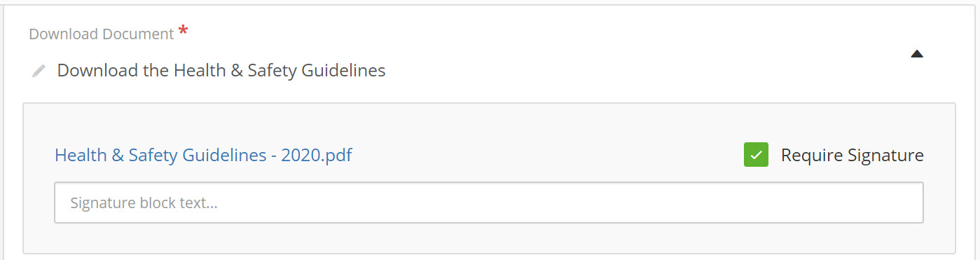Focus the Signature block text field
This screenshot has width=980, height=260.
488,203
